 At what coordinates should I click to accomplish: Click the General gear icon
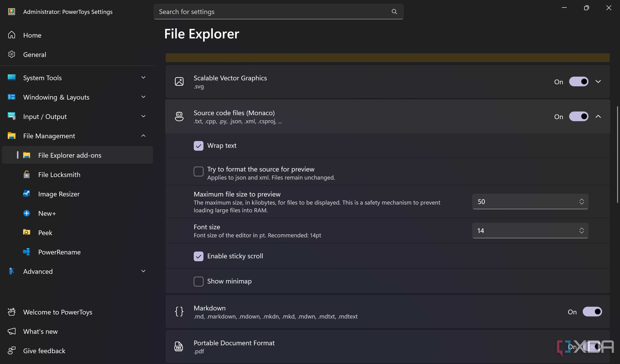[12, 54]
